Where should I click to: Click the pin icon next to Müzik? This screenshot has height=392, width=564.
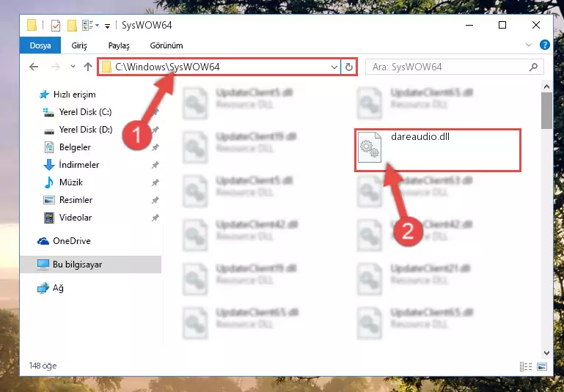click(155, 182)
